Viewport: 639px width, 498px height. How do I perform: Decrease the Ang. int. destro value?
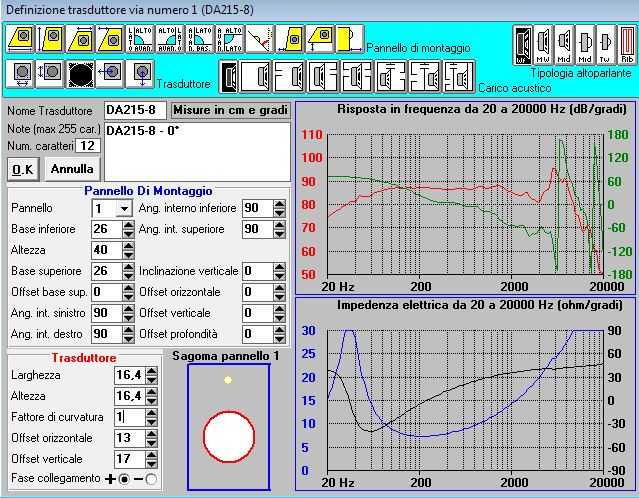click(x=128, y=339)
